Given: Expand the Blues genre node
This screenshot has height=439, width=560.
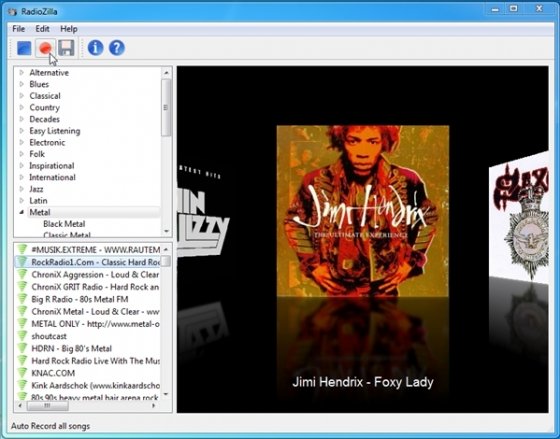Looking at the screenshot, I should (x=22, y=84).
